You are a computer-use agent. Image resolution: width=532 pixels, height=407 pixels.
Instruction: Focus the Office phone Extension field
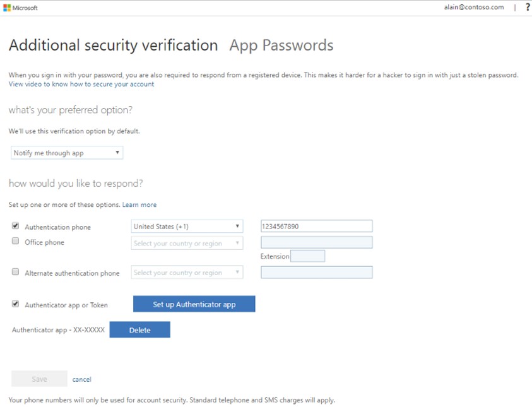click(x=308, y=256)
